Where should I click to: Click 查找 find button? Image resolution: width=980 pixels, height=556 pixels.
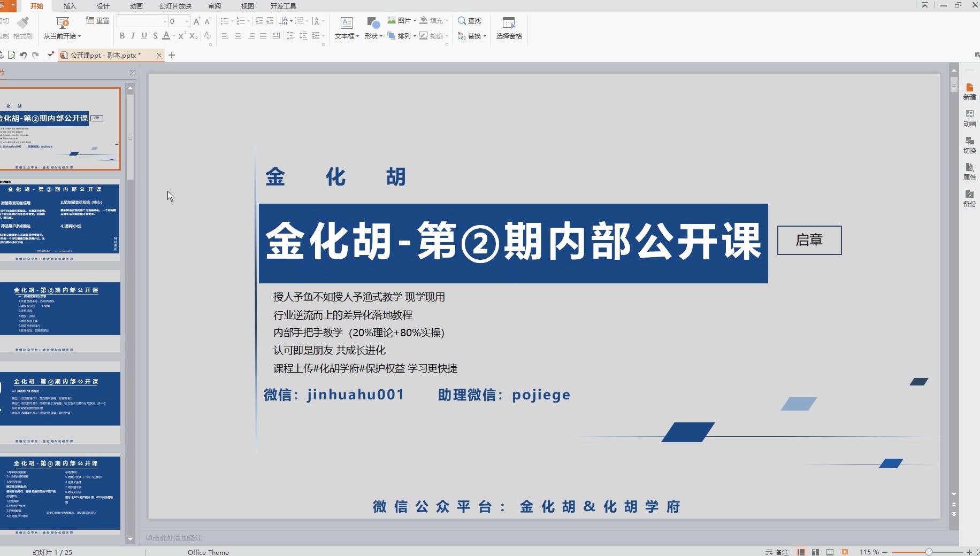click(470, 20)
